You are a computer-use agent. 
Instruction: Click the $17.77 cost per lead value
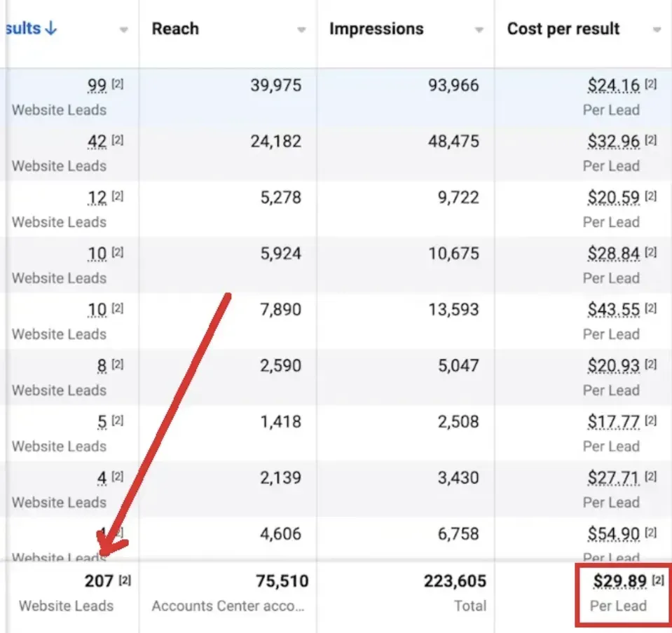[614, 422]
